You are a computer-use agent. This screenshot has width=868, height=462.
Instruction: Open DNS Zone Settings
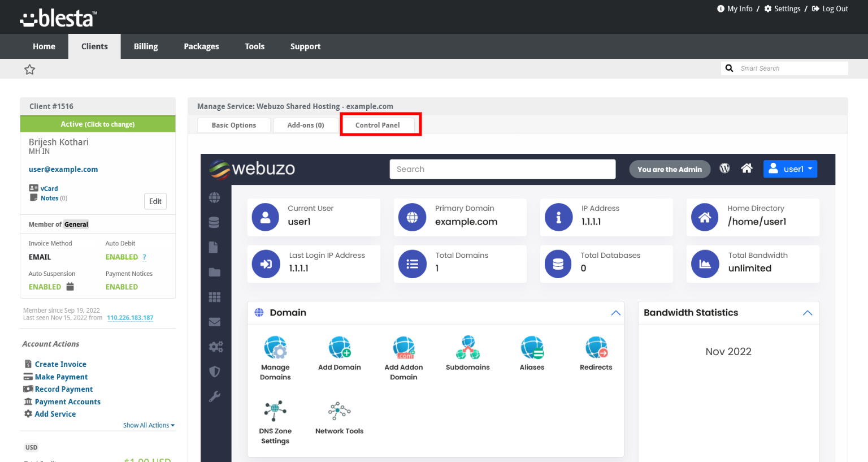tap(275, 412)
